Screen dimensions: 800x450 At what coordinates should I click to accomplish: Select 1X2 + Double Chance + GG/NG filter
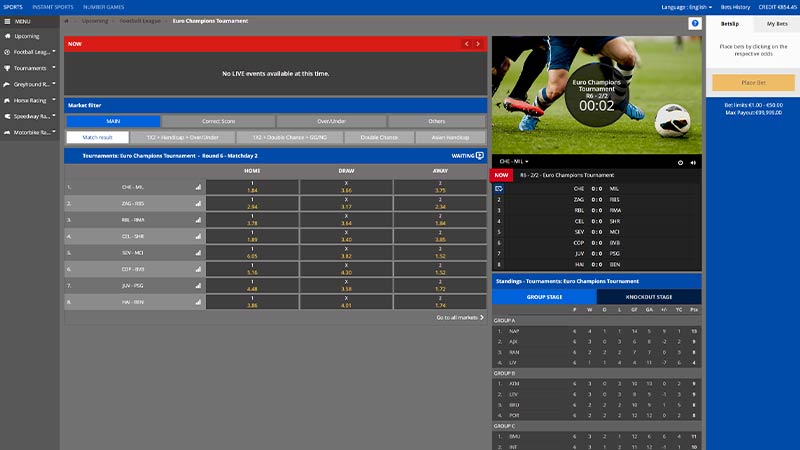click(x=290, y=137)
